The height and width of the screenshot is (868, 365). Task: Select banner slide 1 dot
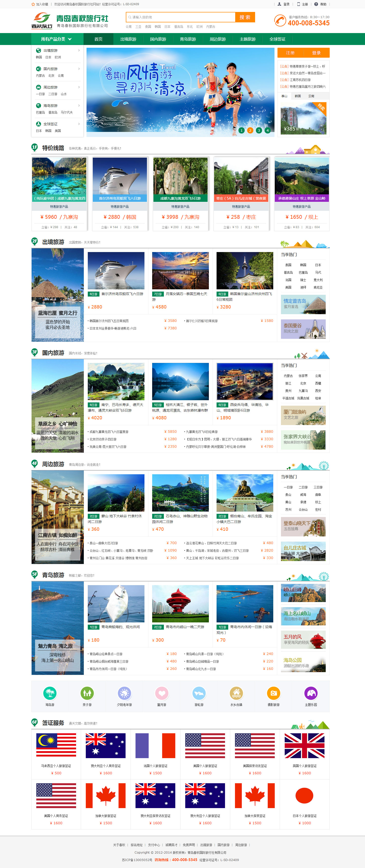[x=241, y=130]
